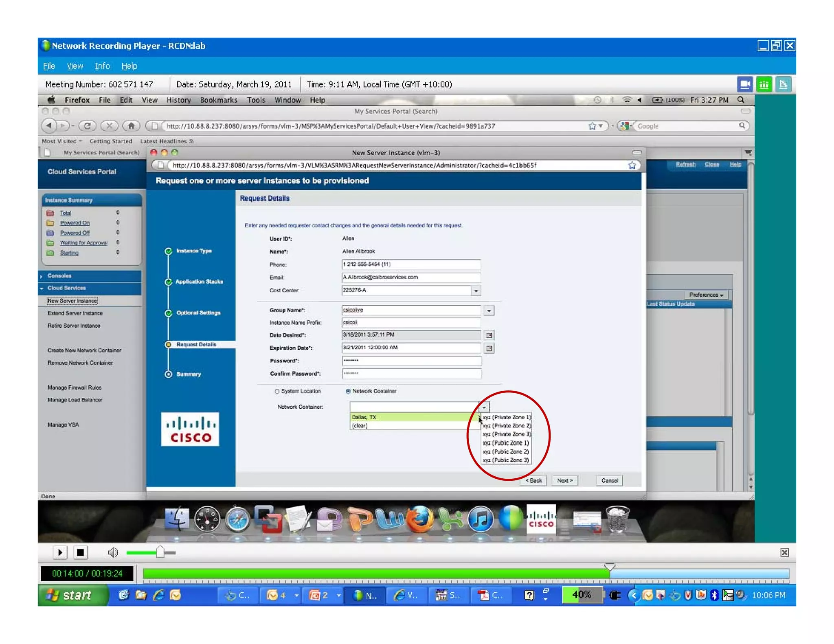Click the close icon at player bar right
The image size is (834, 644).
784,552
